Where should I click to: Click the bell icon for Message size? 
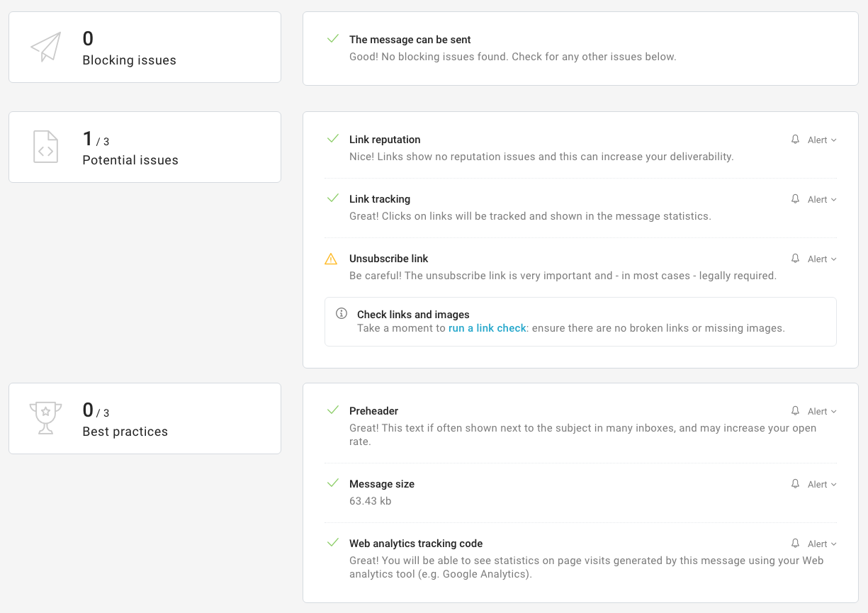click(795, 484)
